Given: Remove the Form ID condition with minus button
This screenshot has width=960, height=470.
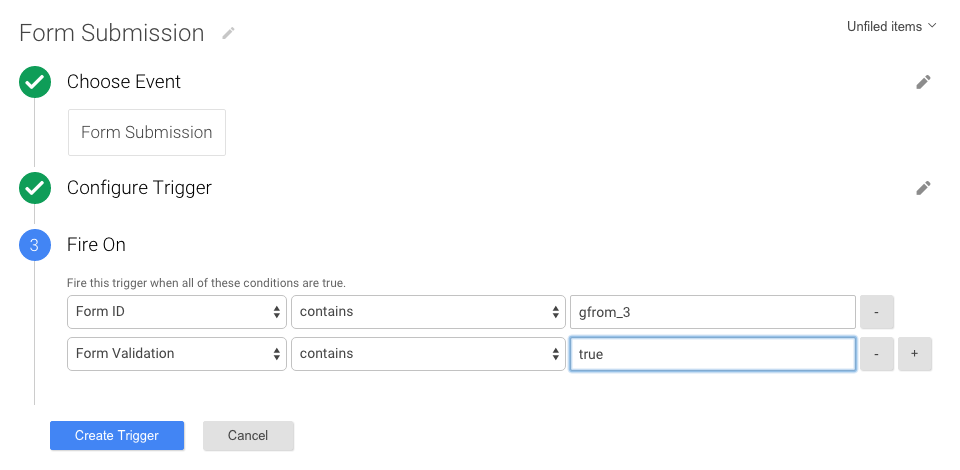Looking at the screenshot, I should (x=876, y=312).
